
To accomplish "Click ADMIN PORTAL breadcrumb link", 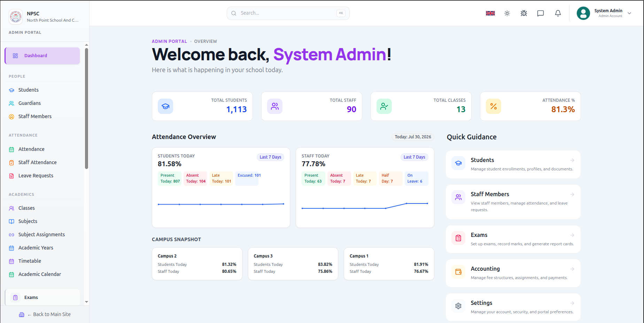I will click(169, 41).
